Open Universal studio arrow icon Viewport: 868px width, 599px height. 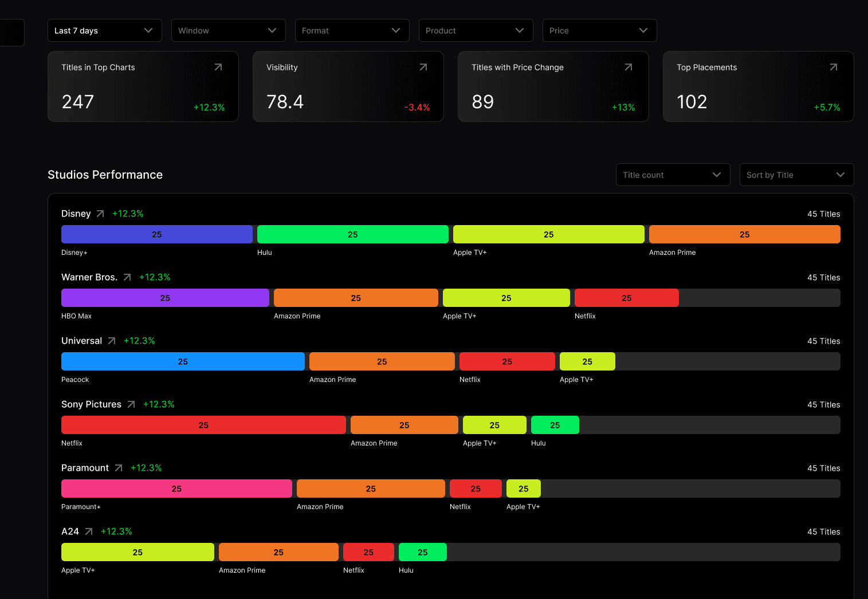click(x=112, y=341)
